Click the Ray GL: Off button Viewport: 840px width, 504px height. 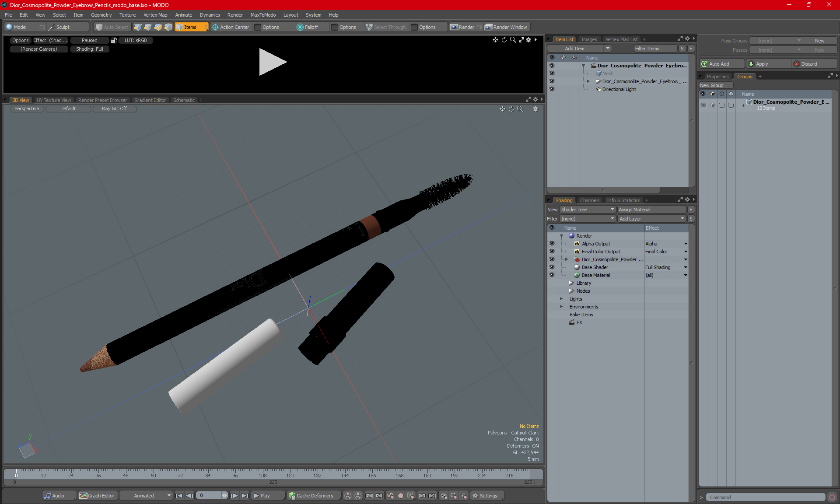click(115, 108)
